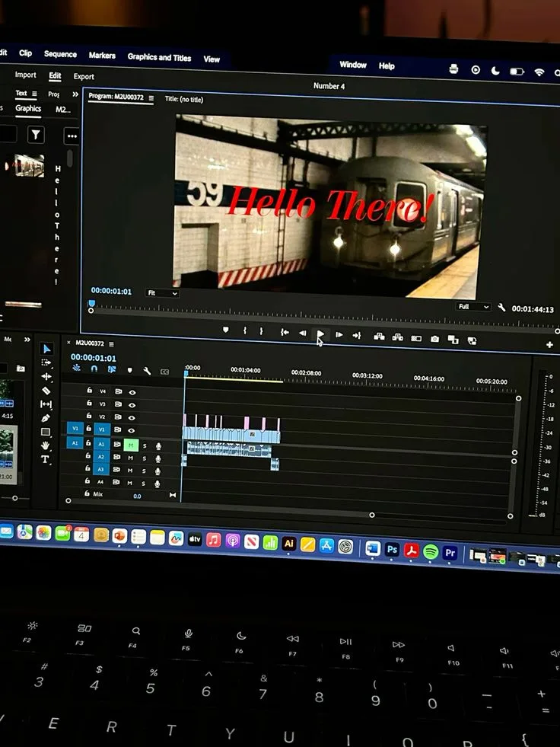Solo audio track A1

pyautogui.click(x=145, y=446)
